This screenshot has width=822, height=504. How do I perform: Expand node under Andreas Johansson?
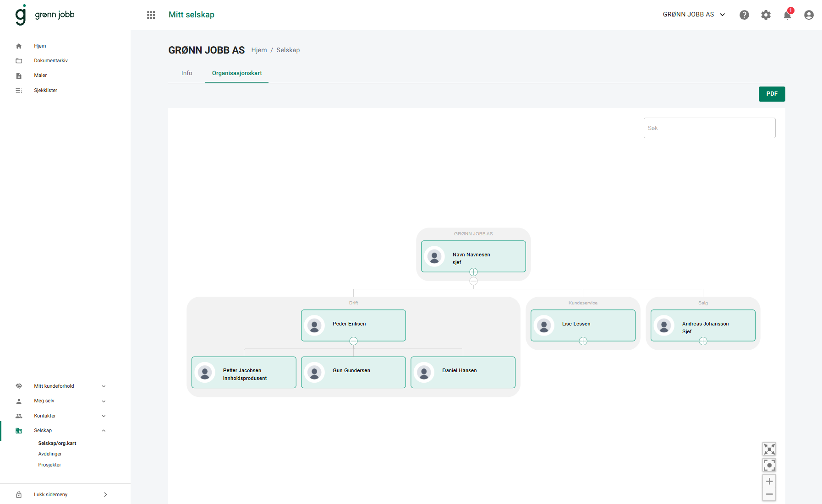703,341
